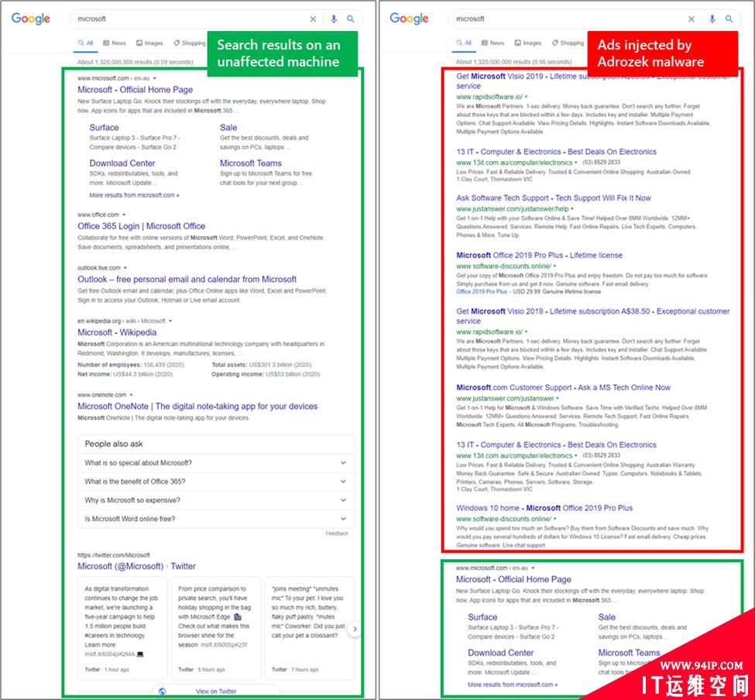The image size is (755, 700).
Task: Expand 'Why is Microsoft so expensive?'
Action: point(216,500)
